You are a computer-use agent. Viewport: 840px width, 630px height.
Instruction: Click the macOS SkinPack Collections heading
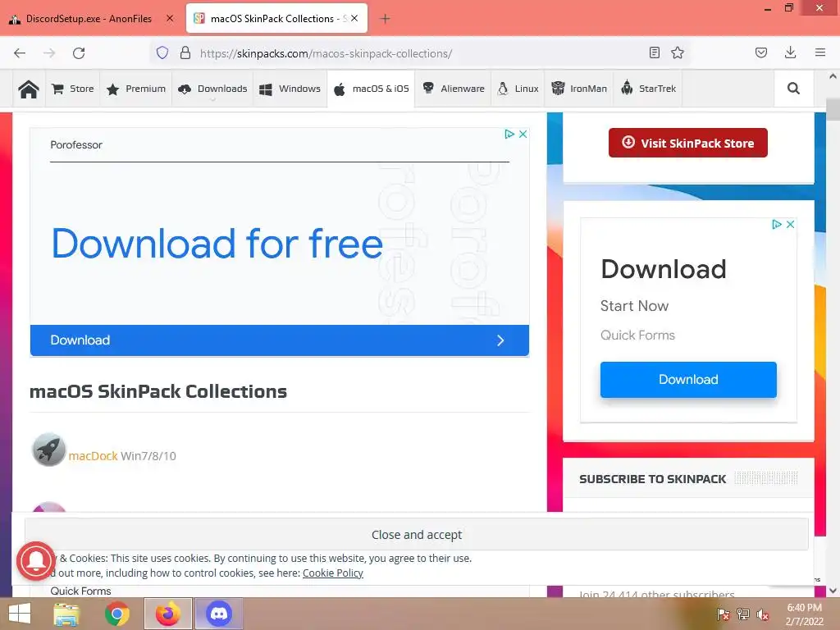158,391
